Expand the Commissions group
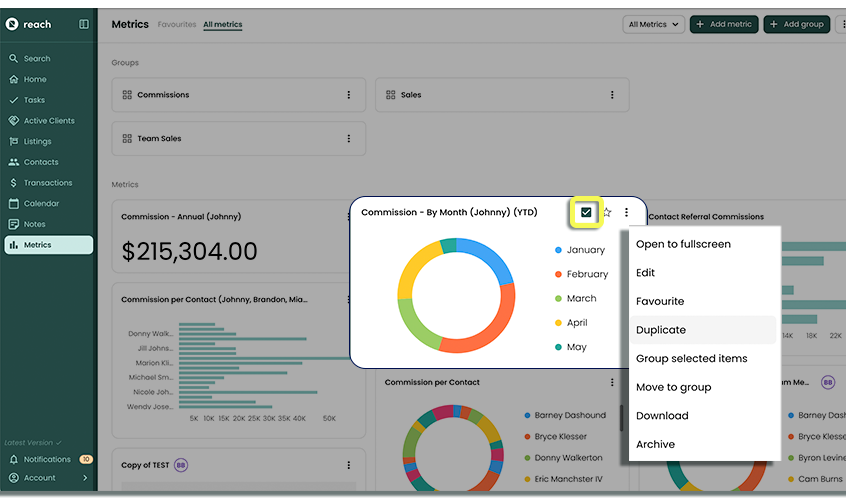The image size is (846, 500). tap(163, 95)
